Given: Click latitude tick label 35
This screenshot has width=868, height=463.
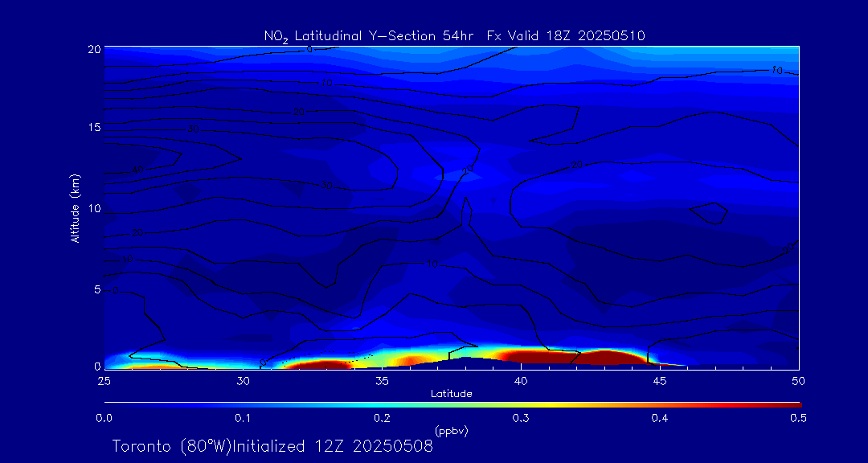Looking at the screenshot, I should [x=382, y=381].
